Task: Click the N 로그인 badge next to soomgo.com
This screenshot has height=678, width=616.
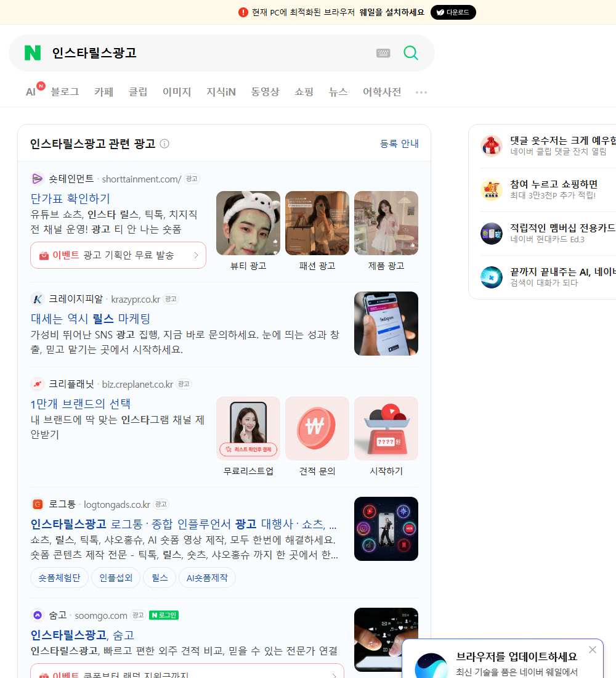Action: coord(164,615)
